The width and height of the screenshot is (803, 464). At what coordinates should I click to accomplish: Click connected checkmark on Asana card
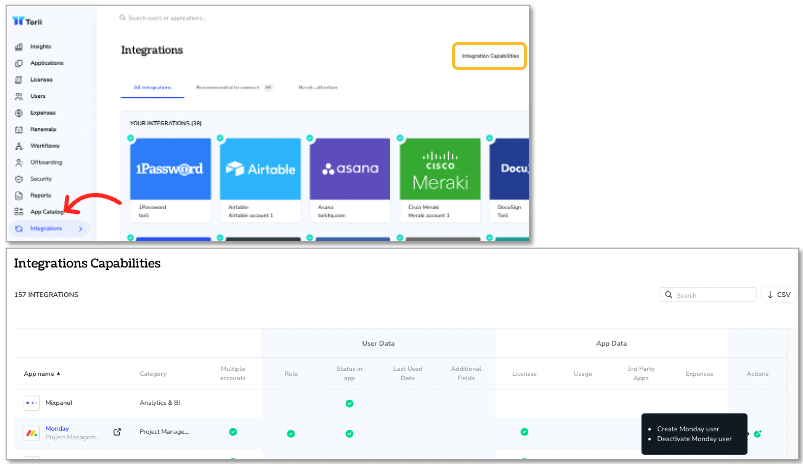pos(310,138)
